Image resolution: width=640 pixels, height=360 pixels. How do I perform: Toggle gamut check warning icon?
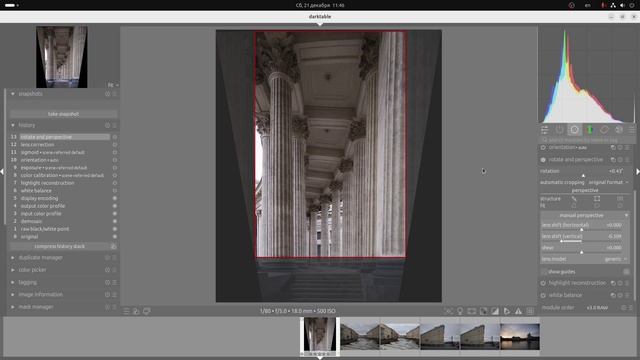point(518,311)
